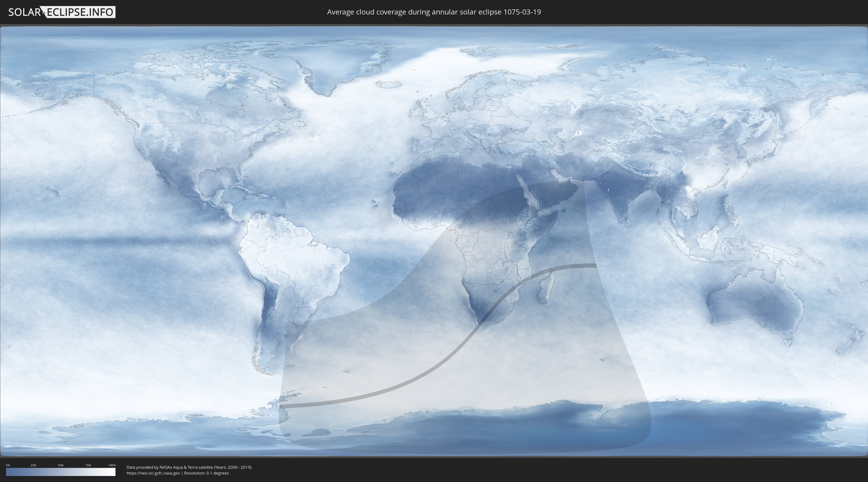Click the 100% legend label
Viewport: 868px width, 482px height.
click(112, 465)
